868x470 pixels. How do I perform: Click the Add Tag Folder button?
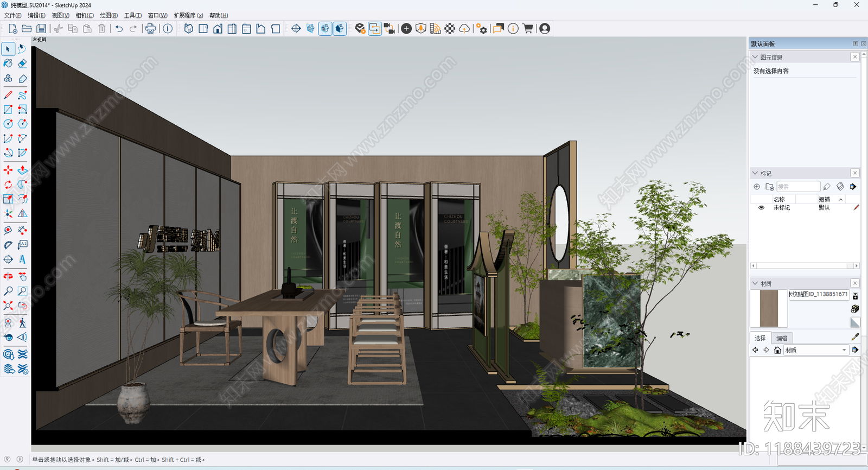(x=769, y=187)
